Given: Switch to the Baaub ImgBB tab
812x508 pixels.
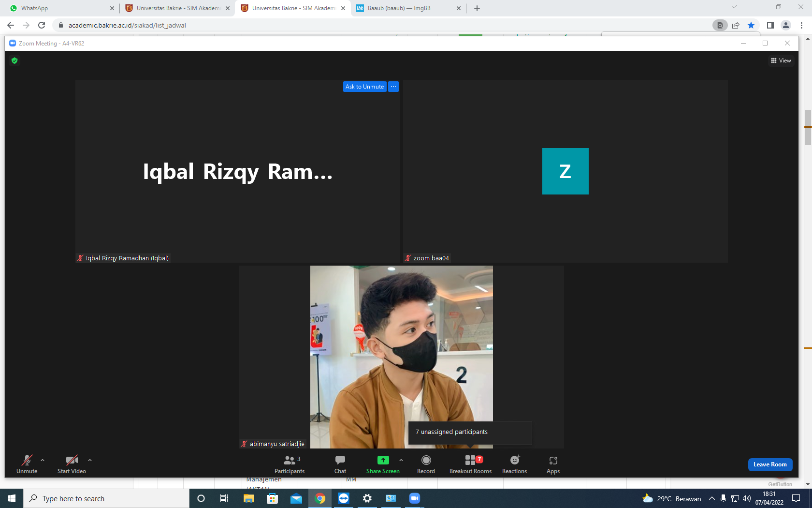Looking at the screenshot, I should 409,8.
